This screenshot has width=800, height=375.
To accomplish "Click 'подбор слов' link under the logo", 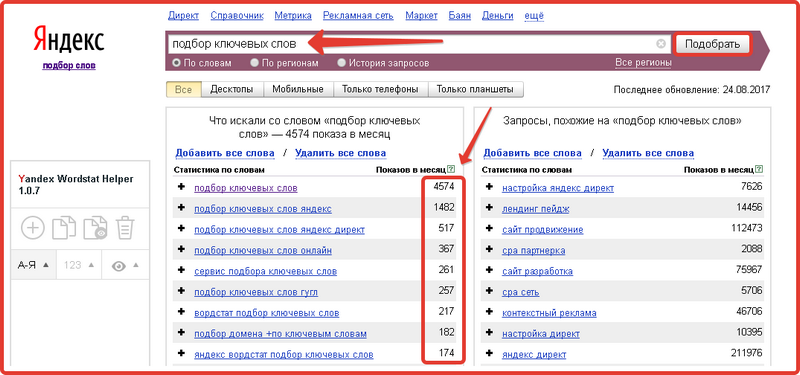I will pyautogui.click(x=69, y=65).
